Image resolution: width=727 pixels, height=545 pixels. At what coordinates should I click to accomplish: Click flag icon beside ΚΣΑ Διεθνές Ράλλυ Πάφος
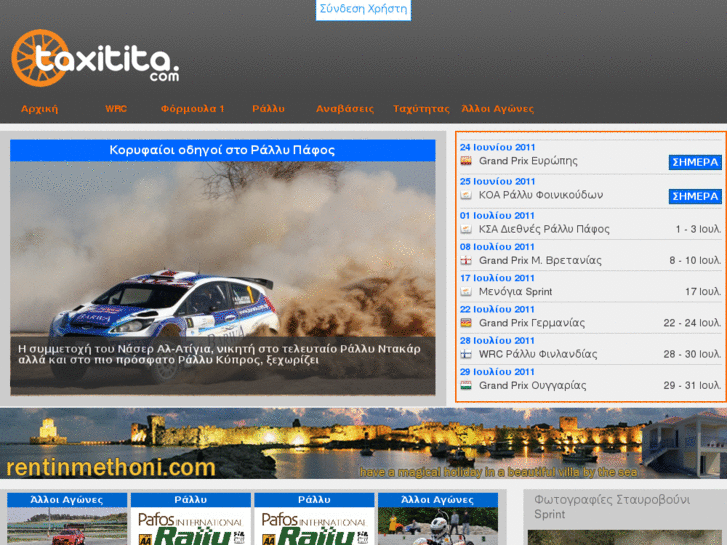466,229
